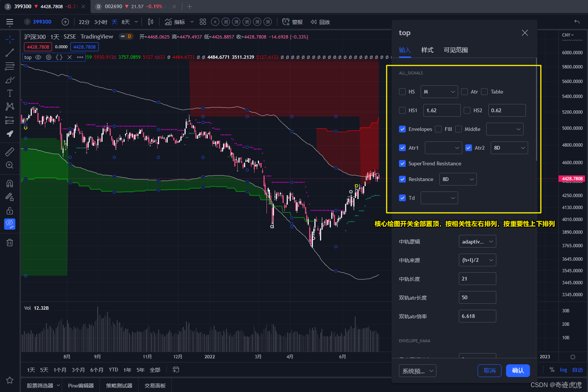The height and width of the screenshot is (392, 588).
Task: Select the 输入 tab
Action: pyautogui.click(x=405, y=50)
